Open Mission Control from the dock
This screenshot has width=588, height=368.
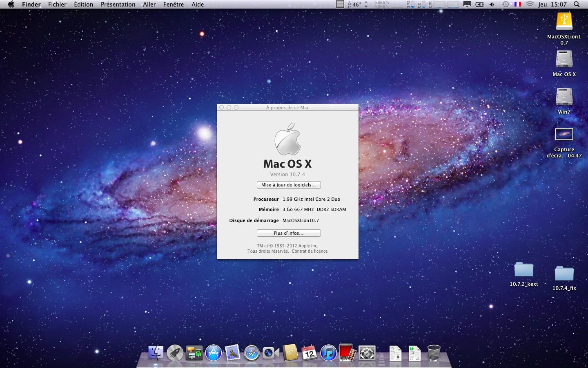[194, 352]
